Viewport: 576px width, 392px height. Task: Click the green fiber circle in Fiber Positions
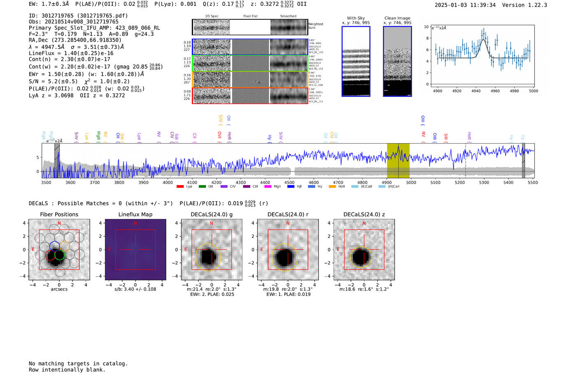click(59, 255)
